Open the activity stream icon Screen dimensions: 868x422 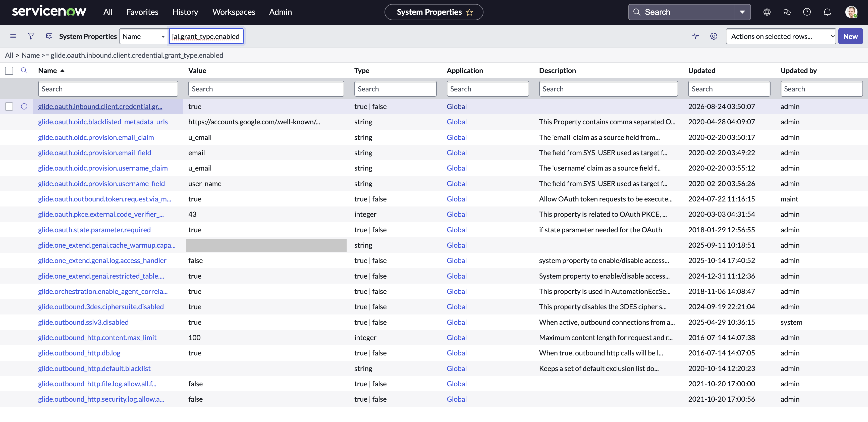(49, 36)
